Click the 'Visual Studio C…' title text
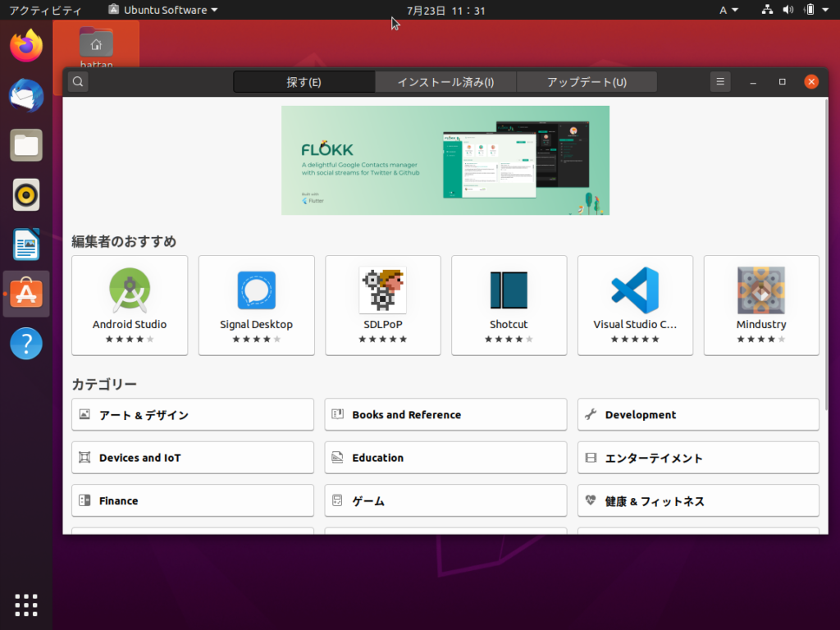840x630 pixels. (635, 324)
